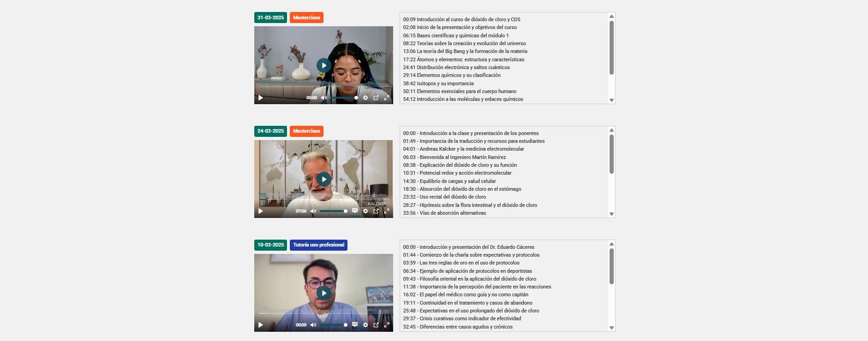
Task: Open settings gear on the 24-03-2025 video
Action: tap(365, 211)
